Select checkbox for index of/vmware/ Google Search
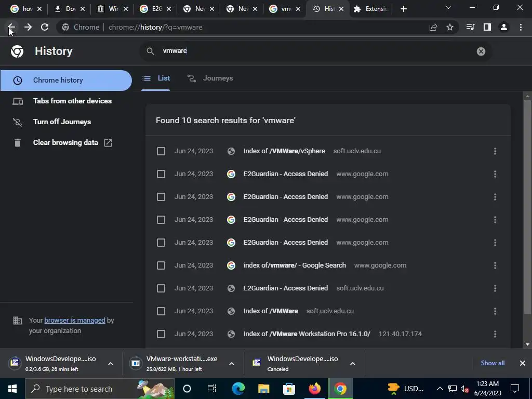Viewport: 532px width, 399px height. tap(161, 265)
